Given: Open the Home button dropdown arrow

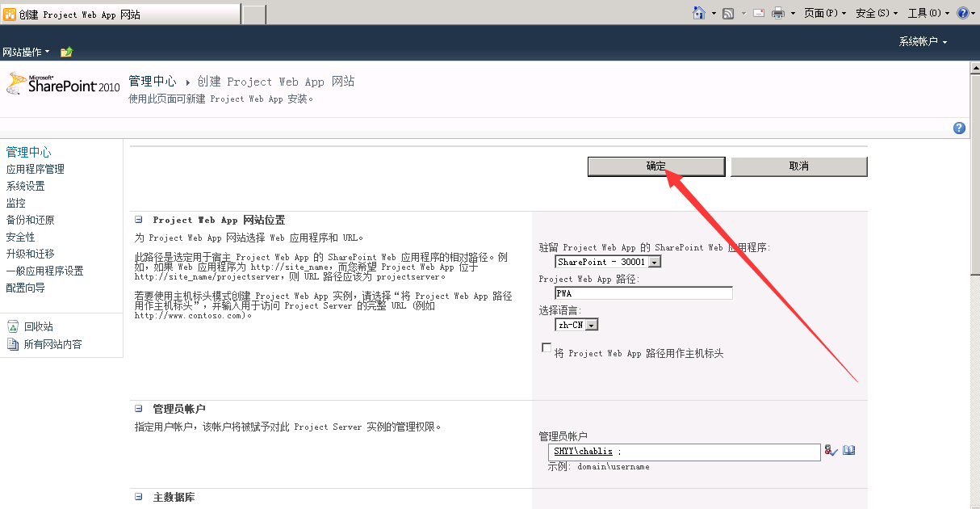Looking at the screenshot, I should coord(714,14).
